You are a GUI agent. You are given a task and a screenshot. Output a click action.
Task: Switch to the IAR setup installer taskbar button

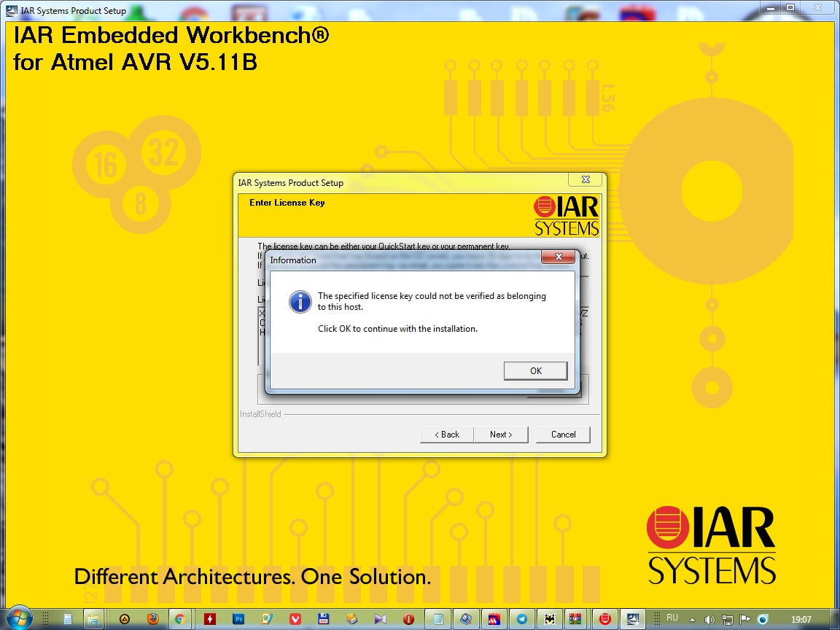pyautogui.click(x=633, y=619)
